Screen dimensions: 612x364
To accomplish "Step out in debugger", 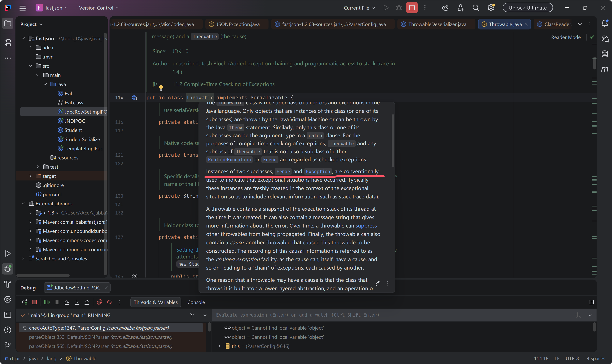I will 87,302.
